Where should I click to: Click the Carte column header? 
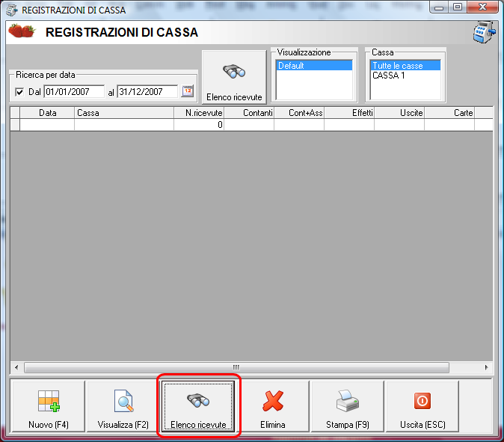tap(449, 113)
